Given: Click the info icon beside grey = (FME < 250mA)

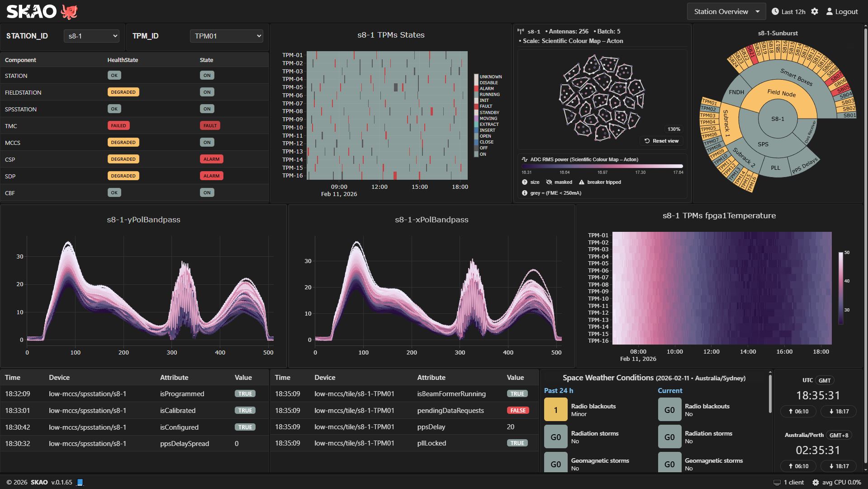Looking at the screenshot, I should click(x=525, y=193).
